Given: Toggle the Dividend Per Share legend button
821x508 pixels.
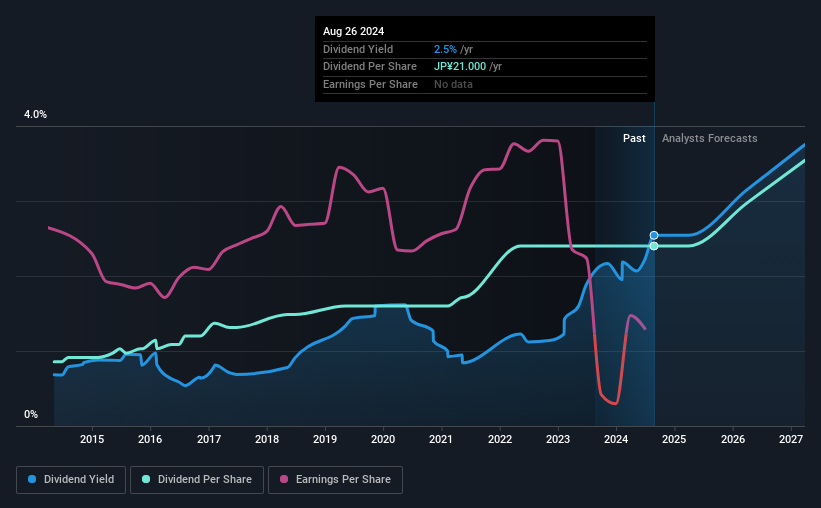Looking at the screenshot, I should [197, 480].
